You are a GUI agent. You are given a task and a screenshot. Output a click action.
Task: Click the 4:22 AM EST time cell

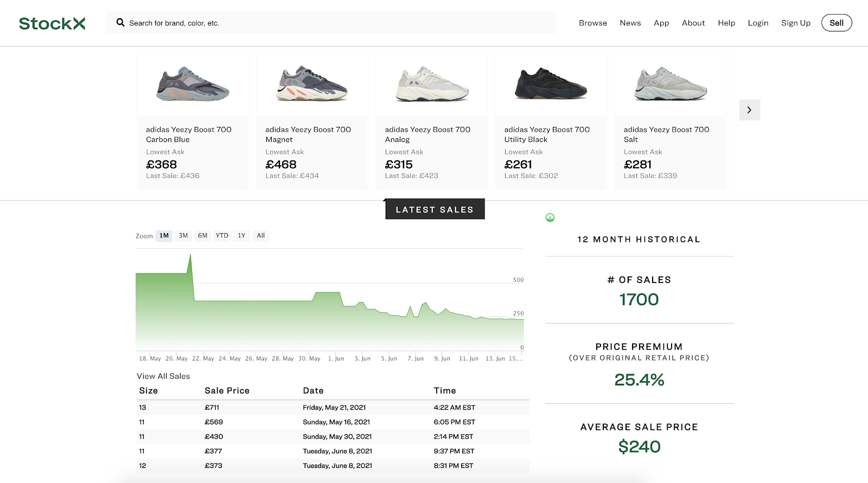455,408
